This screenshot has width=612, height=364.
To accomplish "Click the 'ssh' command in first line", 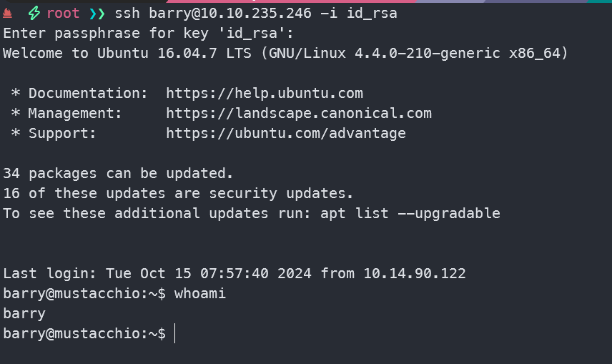I will (127, 14).
